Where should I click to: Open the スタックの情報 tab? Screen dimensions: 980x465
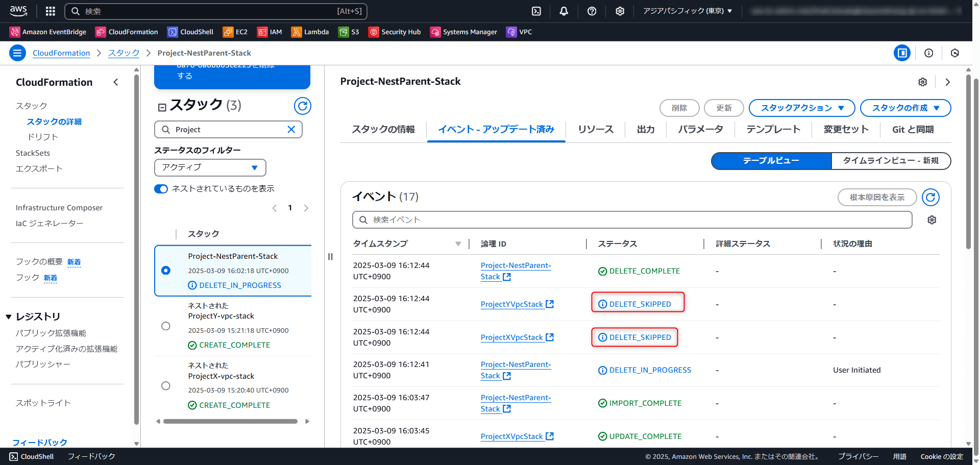pos(383,129)
